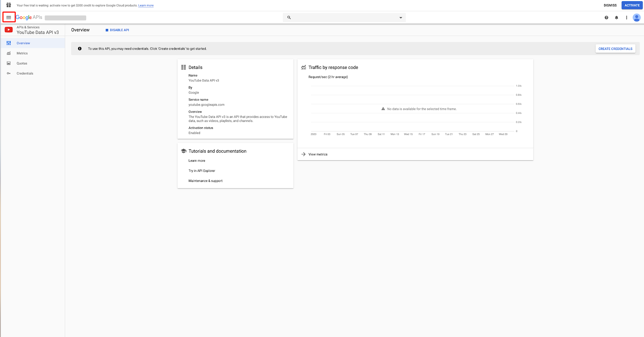
Task: Click the search magnifier icon
Action: tap(289, 17)
